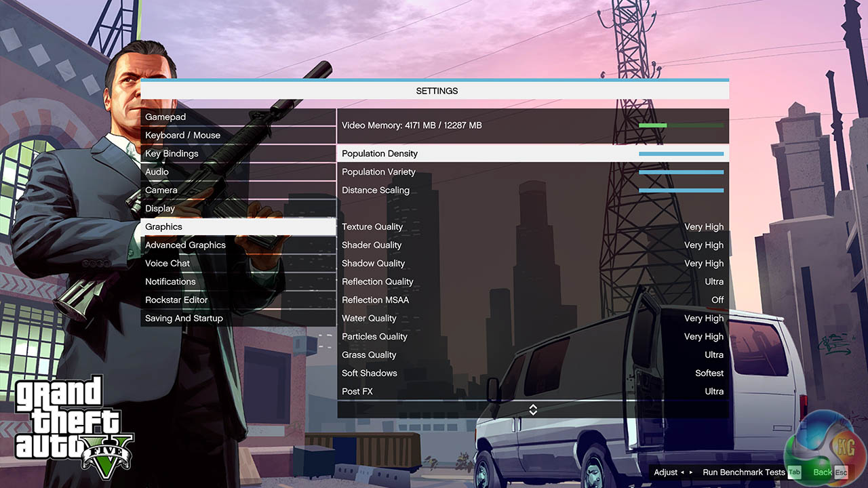Click the Adjust left arrow
The width and height of the screenshot is (868, 488).
[x=682, y=472]
